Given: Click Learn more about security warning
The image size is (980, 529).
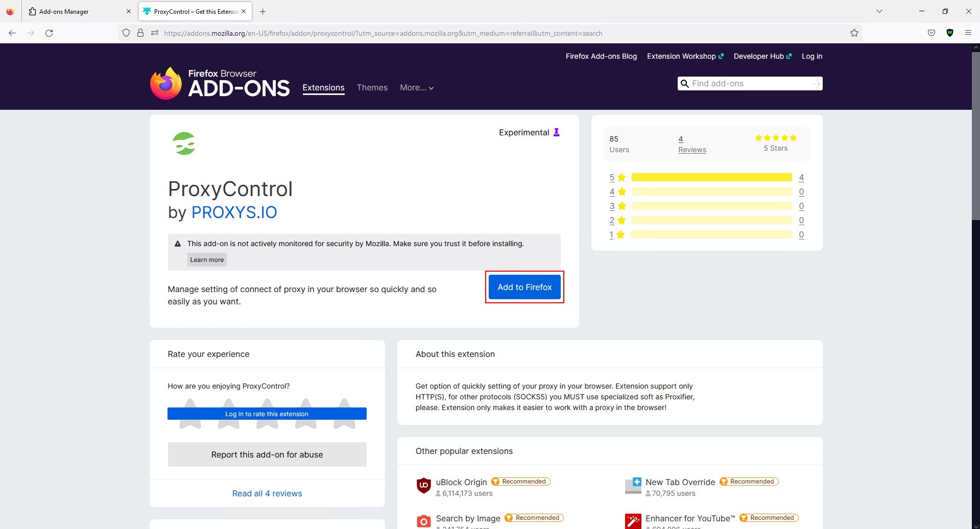Looking at the screenshot, I should pyautogui.click(x=207, y=260).
